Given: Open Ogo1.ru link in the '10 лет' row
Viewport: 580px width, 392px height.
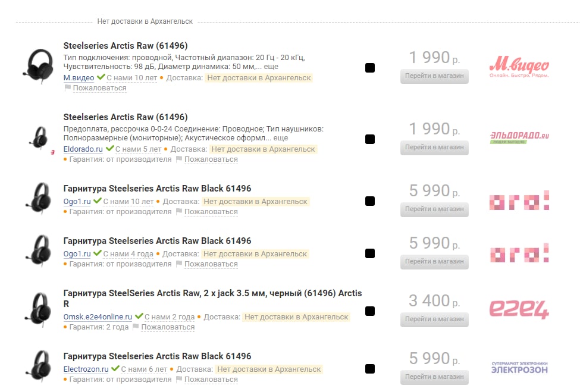Looking at the screenshot, I should click(77, 202).
